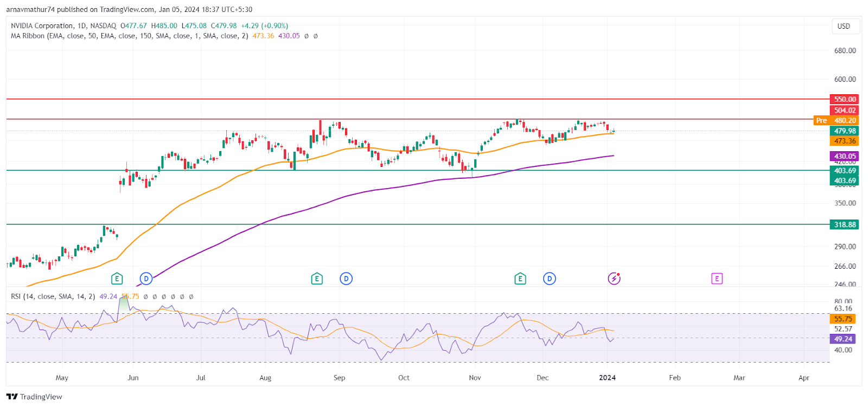Click the Apr label on the time axis

(x=804, y=378)
